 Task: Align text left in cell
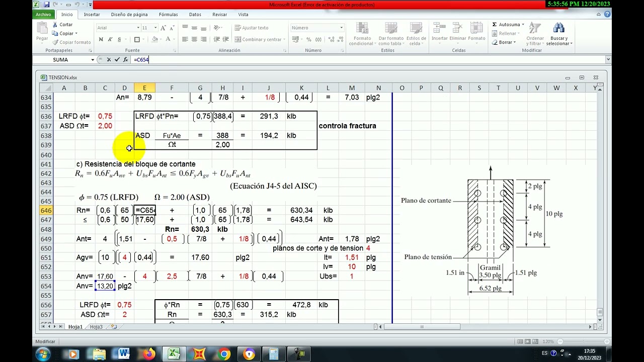click(185, 39)
